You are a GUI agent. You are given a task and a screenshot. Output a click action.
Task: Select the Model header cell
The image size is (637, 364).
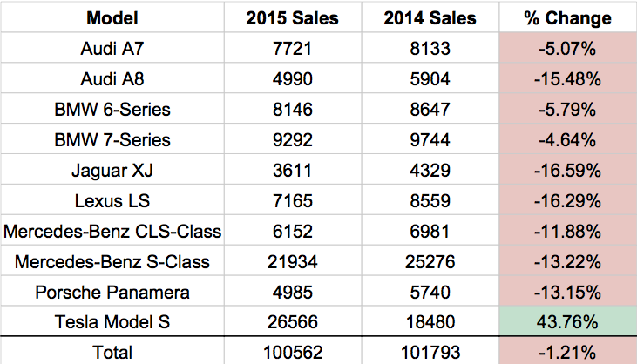[112, 17]
